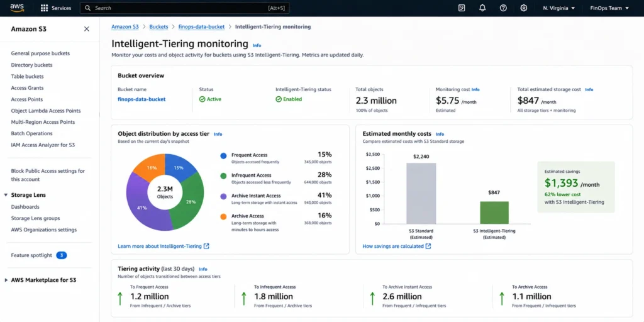
Task: Go to Amazon S3 breadcrumb
Action: (x=125, y=26)
